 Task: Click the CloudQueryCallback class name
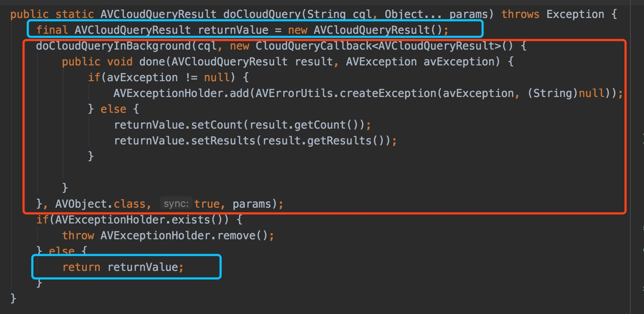click(x=314, y=46)
